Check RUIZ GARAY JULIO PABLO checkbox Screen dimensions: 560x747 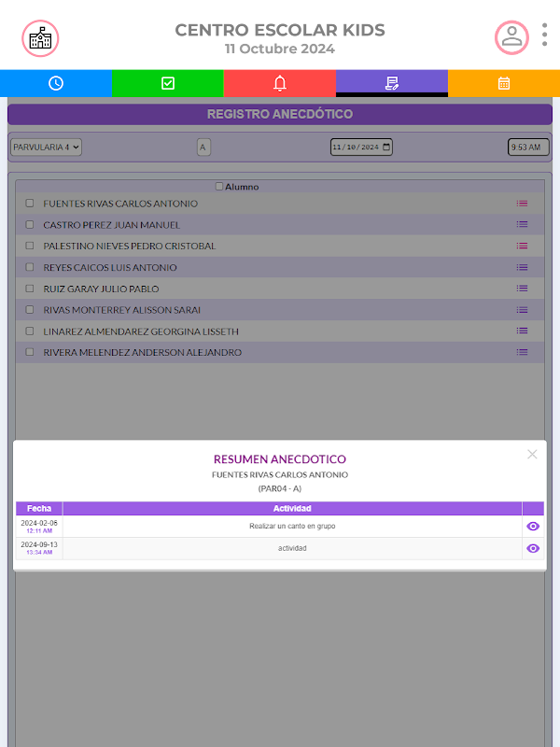(x=30, y=289)
